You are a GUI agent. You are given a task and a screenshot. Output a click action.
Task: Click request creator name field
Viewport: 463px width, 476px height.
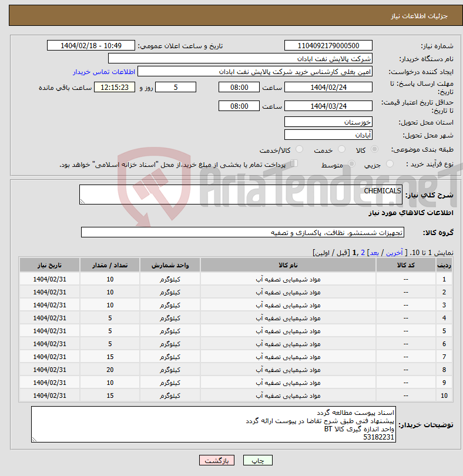point(255,72)
